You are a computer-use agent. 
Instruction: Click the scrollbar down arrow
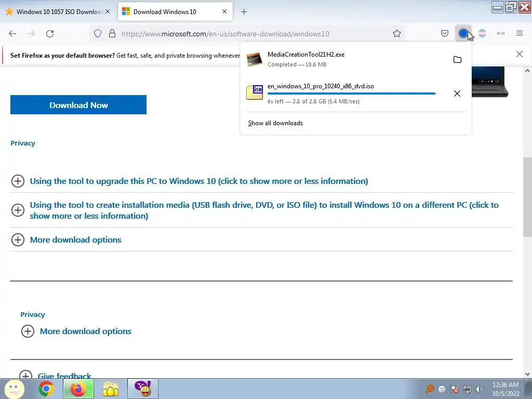click(x=527, y=374)
